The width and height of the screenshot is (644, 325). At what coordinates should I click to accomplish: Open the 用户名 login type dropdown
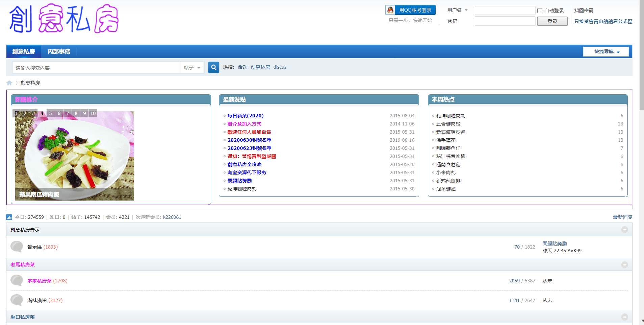tap(458, 10)
